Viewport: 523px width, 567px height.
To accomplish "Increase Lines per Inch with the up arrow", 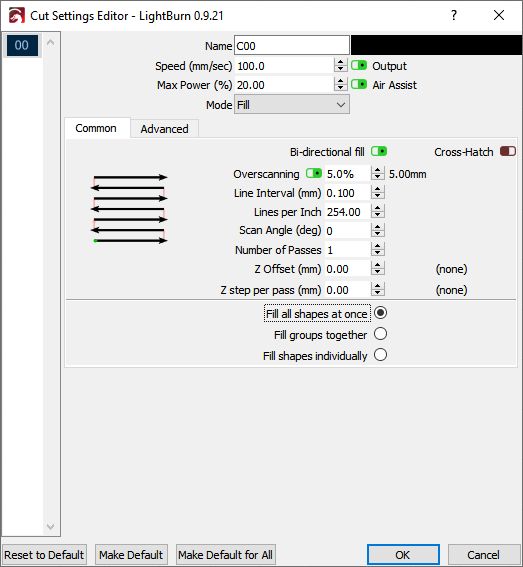I will 378,208.
